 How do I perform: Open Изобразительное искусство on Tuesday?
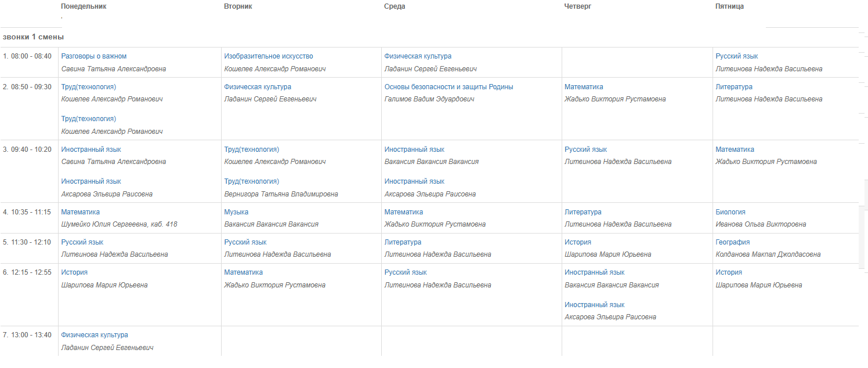[269, 56]
